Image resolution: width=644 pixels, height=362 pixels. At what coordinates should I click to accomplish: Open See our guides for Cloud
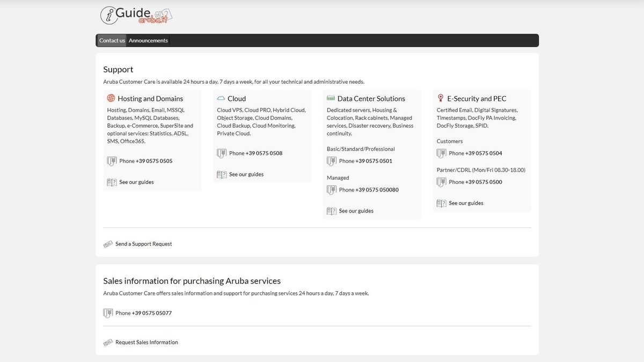click(246, 174)
